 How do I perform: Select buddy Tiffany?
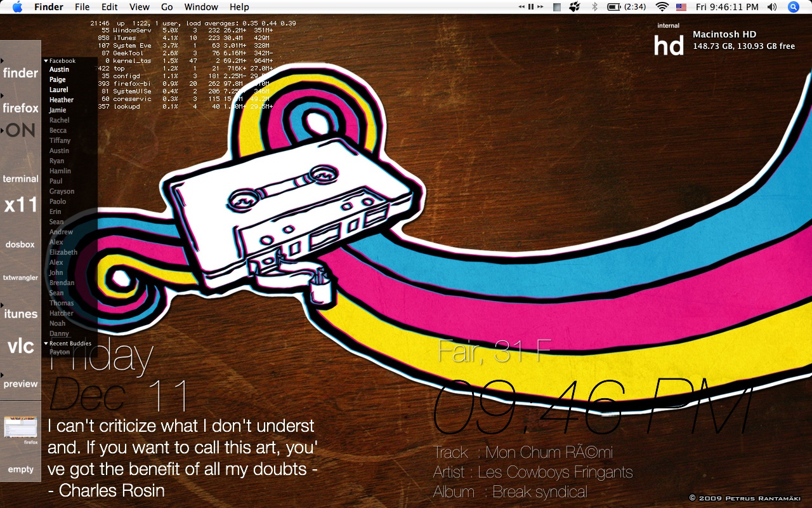[x=60, y=141]
